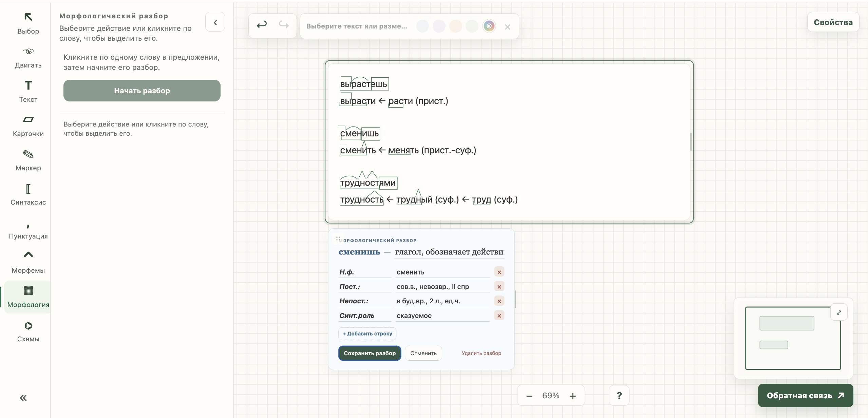Zoom in with the plus button

pyautogui.click(x=573, y=396)
